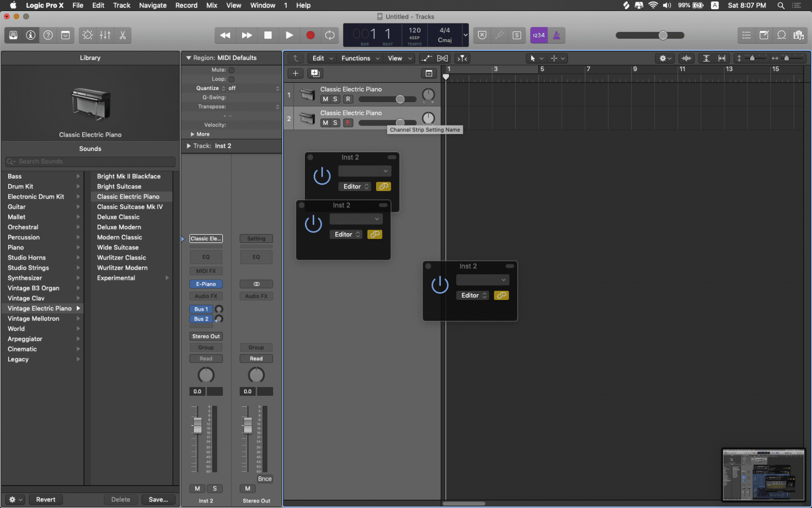Click the Bnce button on Stereo Out strip

265,479
